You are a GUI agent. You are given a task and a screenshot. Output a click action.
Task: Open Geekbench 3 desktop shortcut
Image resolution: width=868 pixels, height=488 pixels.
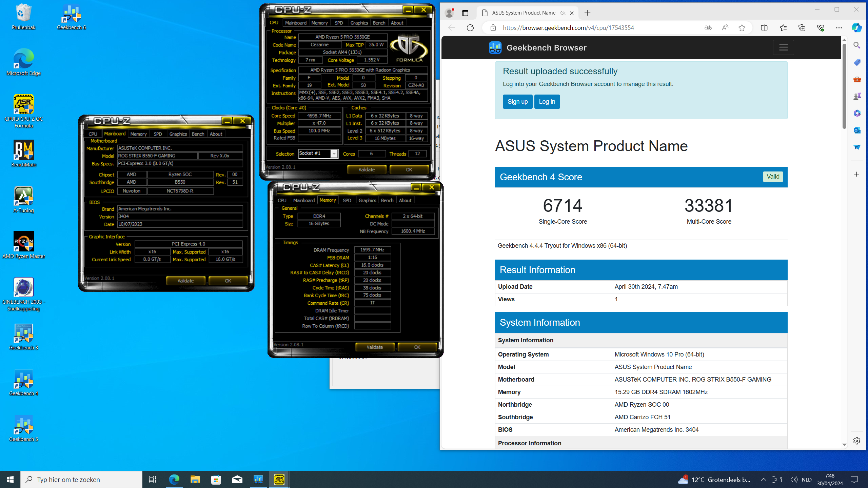23,337
